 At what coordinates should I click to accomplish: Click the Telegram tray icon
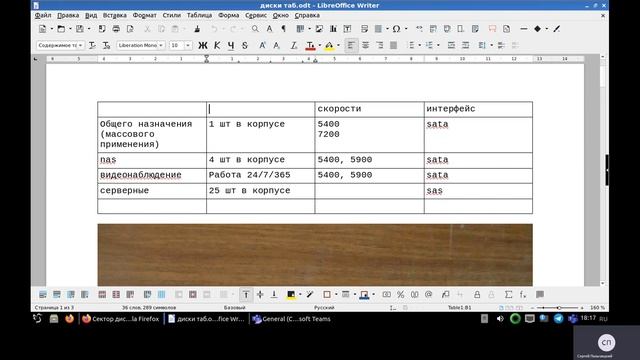(558, 319)
